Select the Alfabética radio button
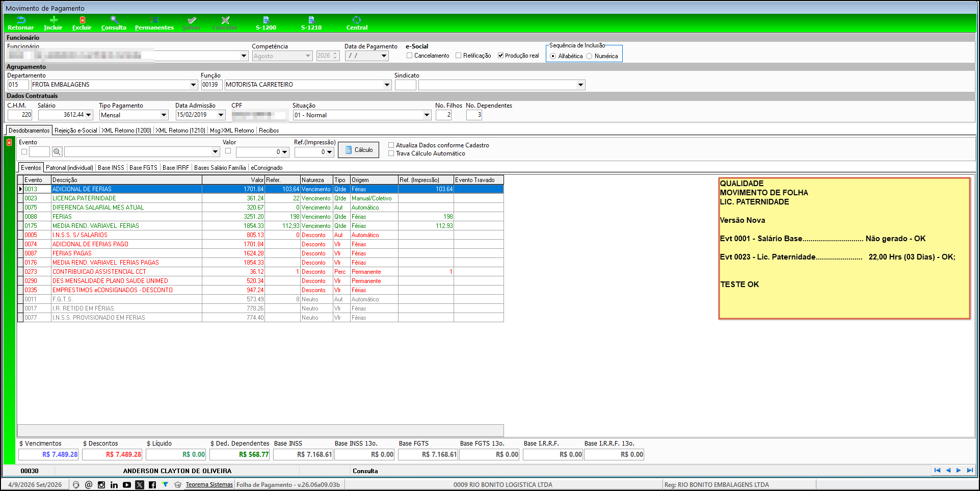The height and width of the screenshot is (491, 980). pyautogui.click(x=553, y=56)
